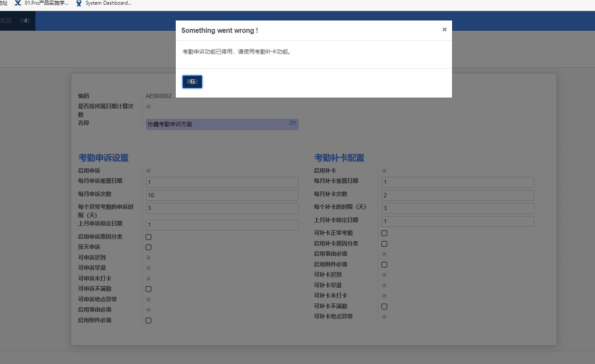Viewport: 595px width, 364px height.
Task: Open the 配置 menu in top navbar
Action: coord(6,21)
